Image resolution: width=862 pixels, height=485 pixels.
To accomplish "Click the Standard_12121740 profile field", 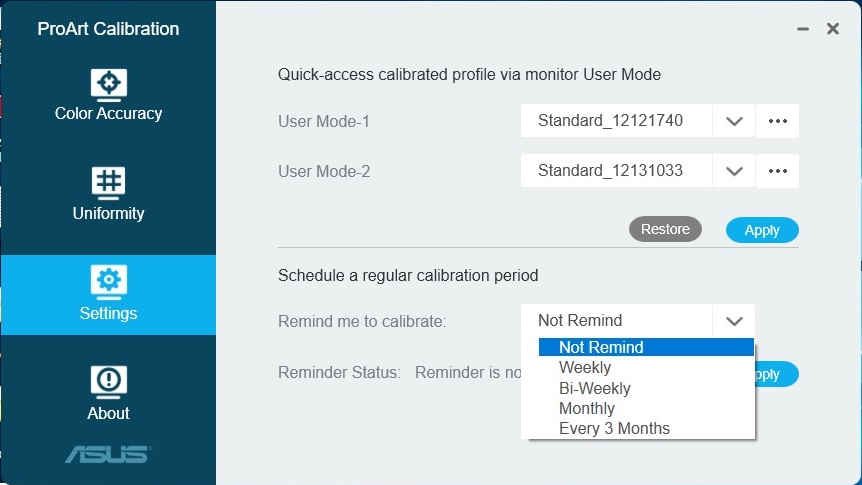I will pos(616,121).
